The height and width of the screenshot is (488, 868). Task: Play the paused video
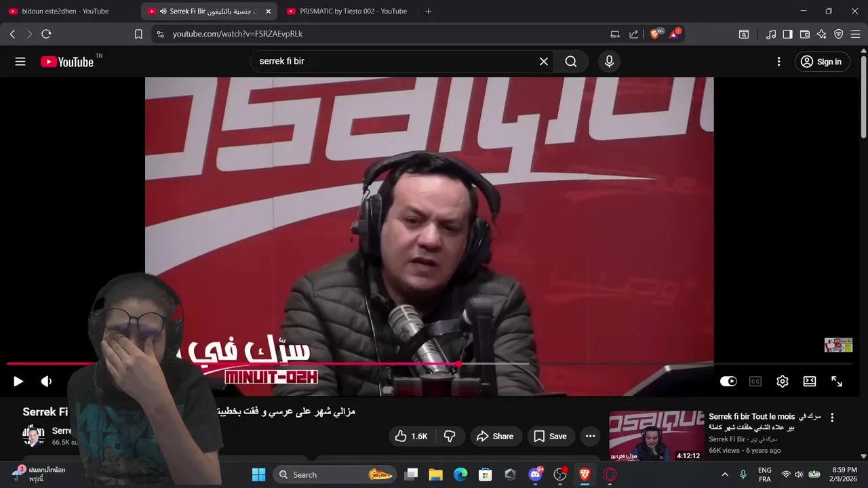pos(18,382)
